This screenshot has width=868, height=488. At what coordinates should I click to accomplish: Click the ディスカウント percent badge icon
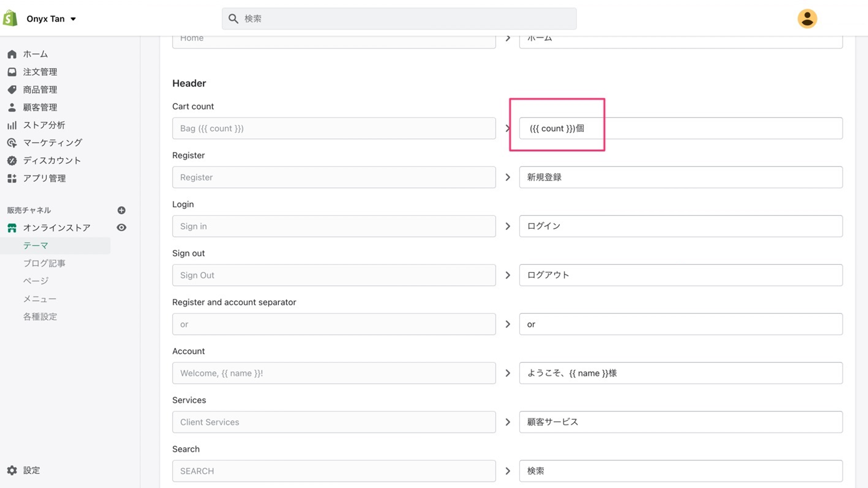click(12, 161)
